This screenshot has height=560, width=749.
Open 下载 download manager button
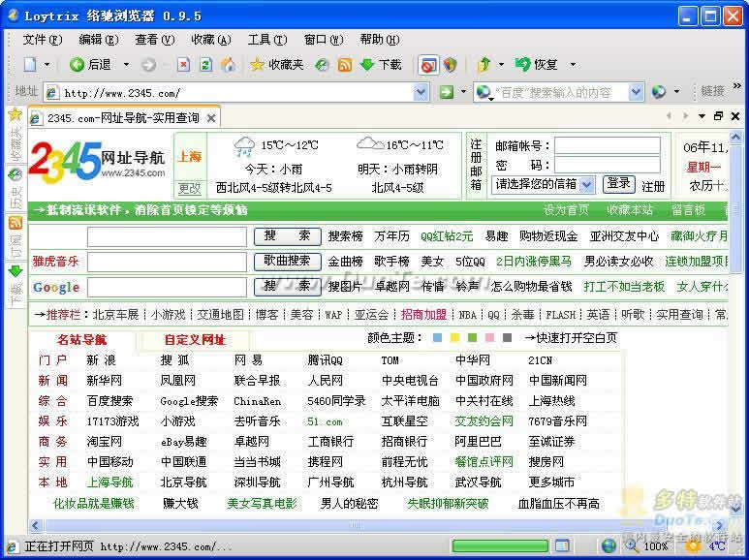[381, 64]
